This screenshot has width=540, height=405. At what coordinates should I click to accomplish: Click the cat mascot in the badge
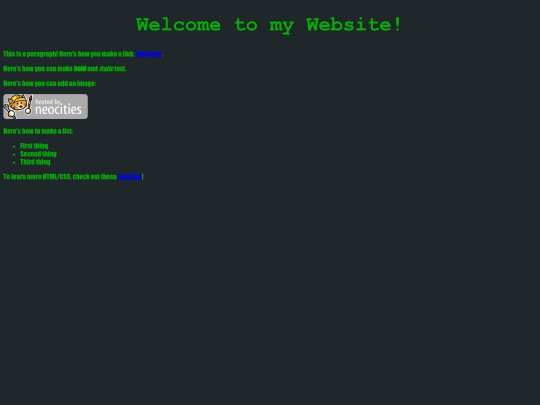point(18,106)
